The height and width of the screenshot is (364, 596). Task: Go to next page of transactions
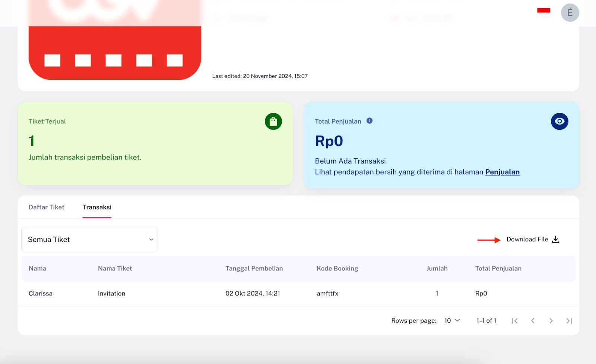click(x=551, y=321)
